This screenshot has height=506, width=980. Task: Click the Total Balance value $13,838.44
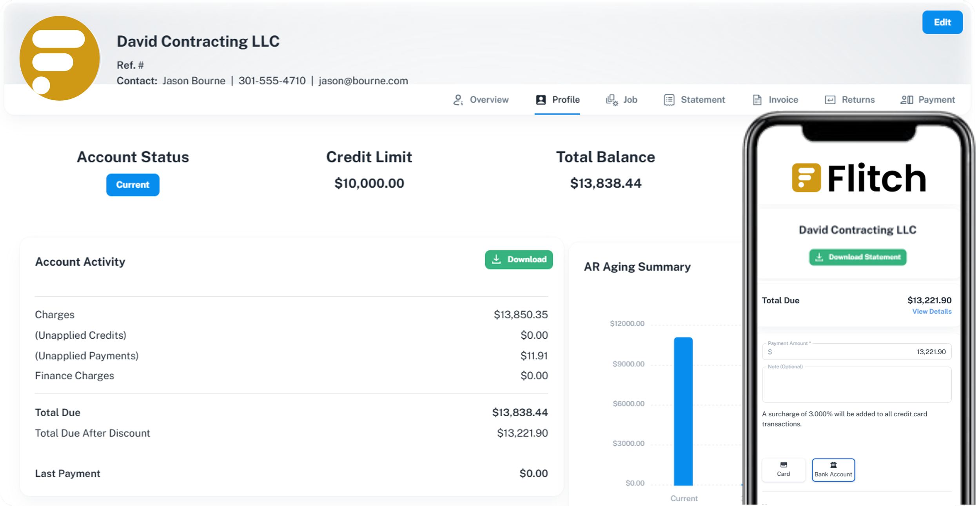[606, 183]
